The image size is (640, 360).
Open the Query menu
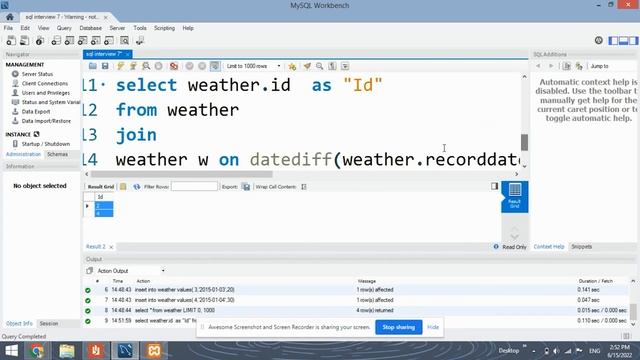(x=64, y=28)
